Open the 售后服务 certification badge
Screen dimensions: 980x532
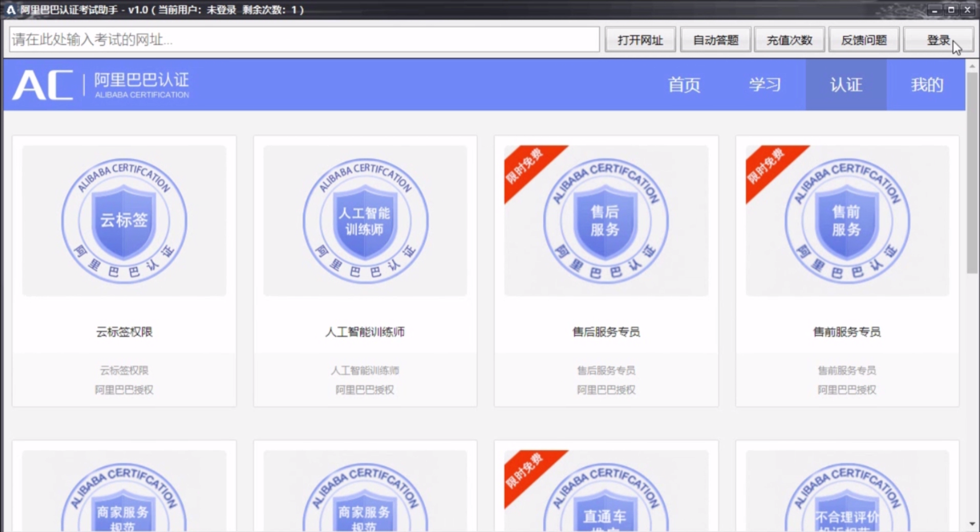(606, 221)
